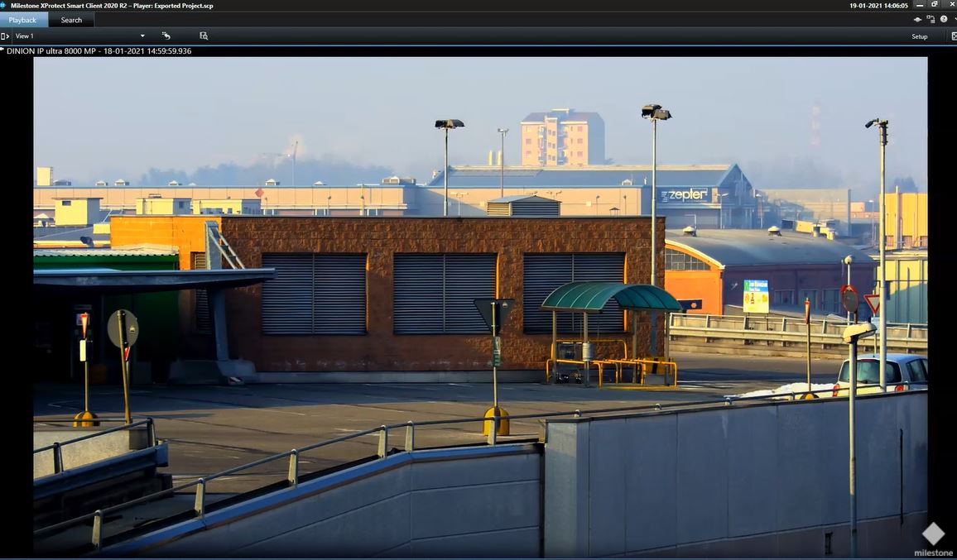Select the camera video image

[480, 306]
